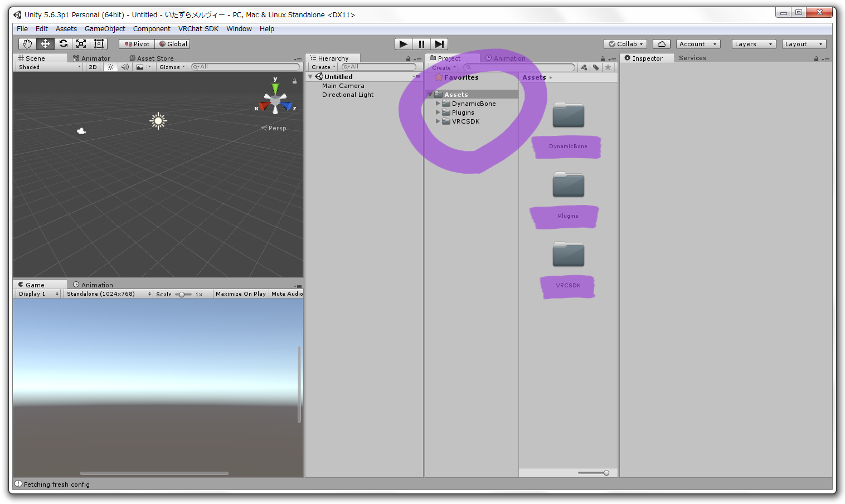
Task: Toggle Global/Local handle rotation
Action: tap(173, 44)
